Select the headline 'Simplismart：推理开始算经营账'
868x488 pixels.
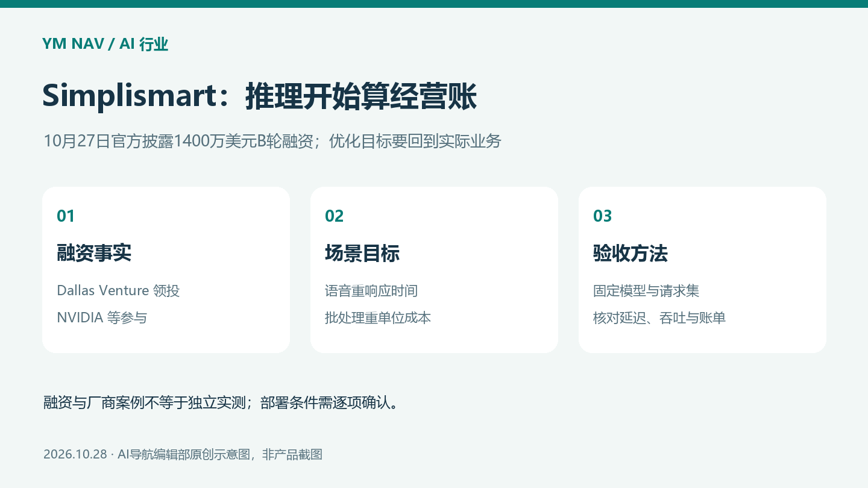(259, 96)
